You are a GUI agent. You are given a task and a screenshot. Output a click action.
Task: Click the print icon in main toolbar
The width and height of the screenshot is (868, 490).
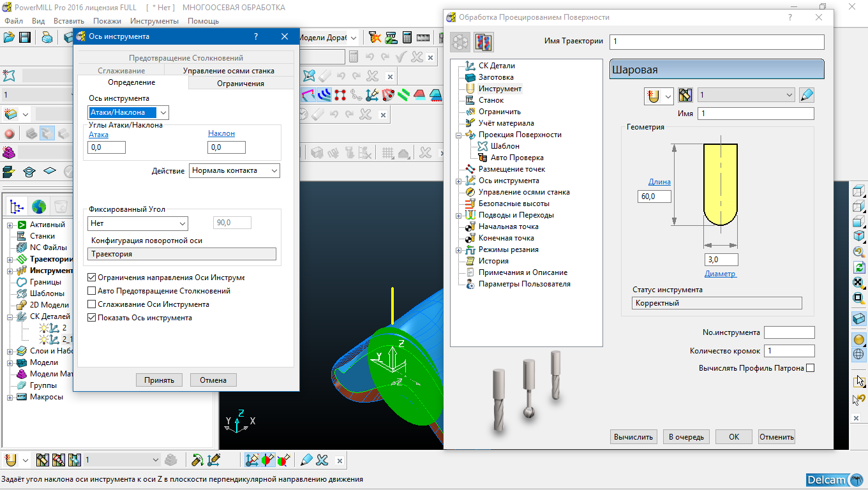coord(47,38)
